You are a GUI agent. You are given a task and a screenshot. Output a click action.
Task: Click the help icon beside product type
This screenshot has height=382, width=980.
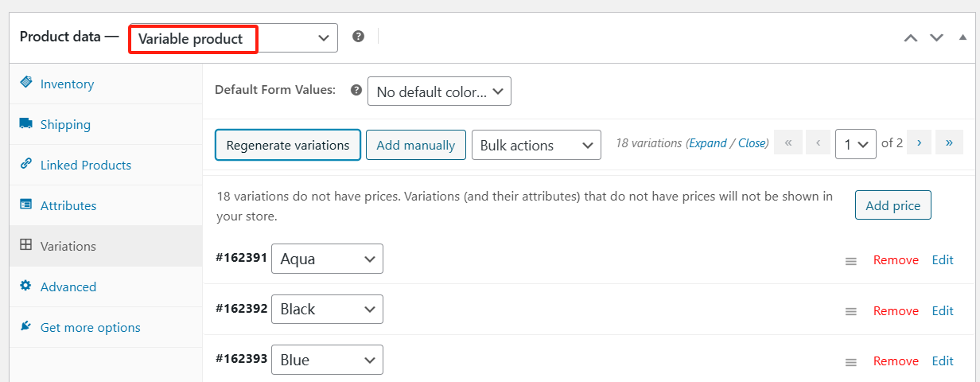click(358, 37)
